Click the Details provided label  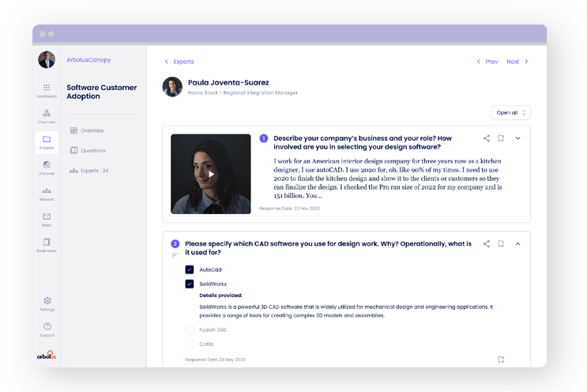click(x=221, y=296)
